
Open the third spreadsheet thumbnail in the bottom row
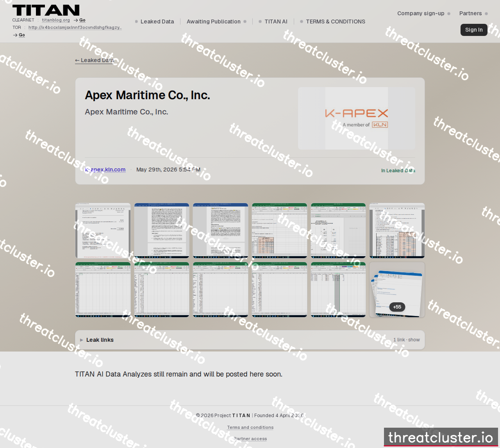[x=221, y=289]
